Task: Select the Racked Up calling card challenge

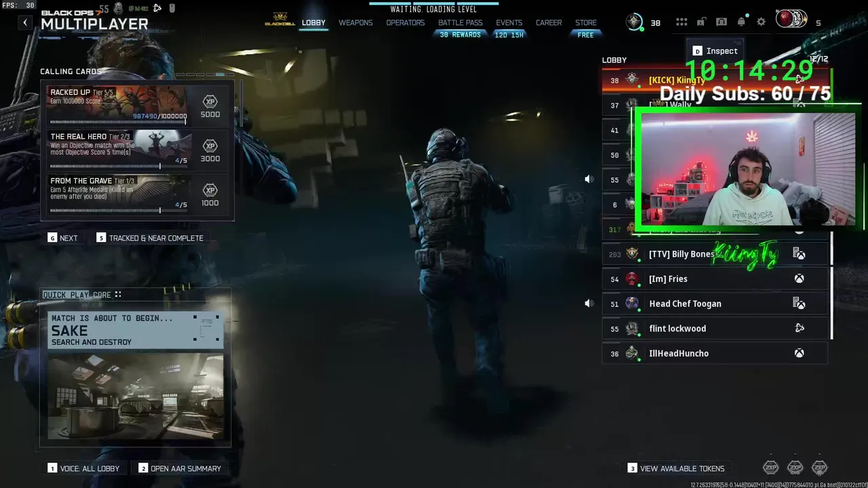Action: [137, 106]
